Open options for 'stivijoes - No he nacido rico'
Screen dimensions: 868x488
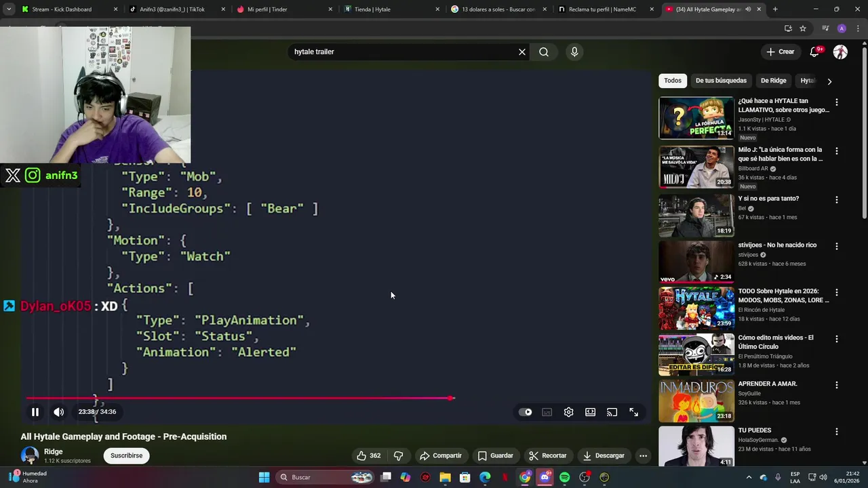836,246
